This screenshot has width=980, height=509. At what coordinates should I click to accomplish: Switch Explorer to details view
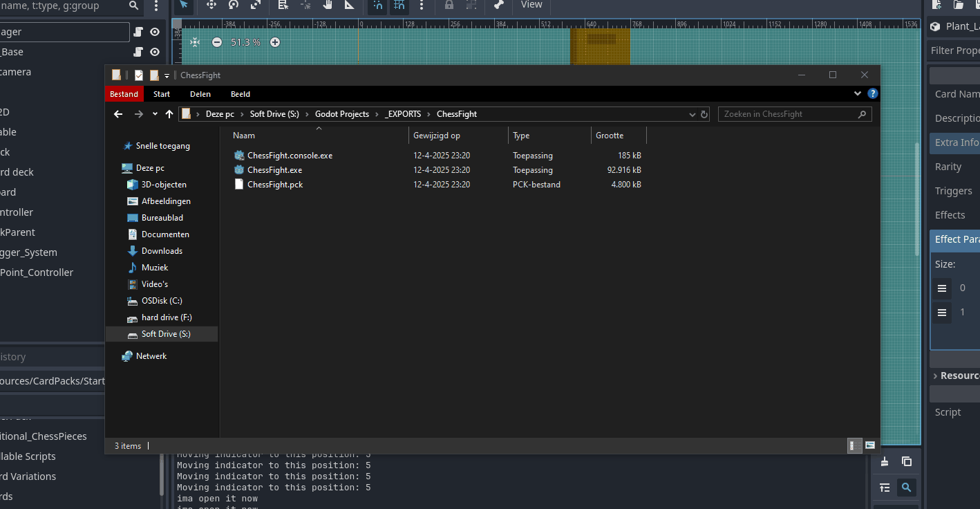coord(854,445)
